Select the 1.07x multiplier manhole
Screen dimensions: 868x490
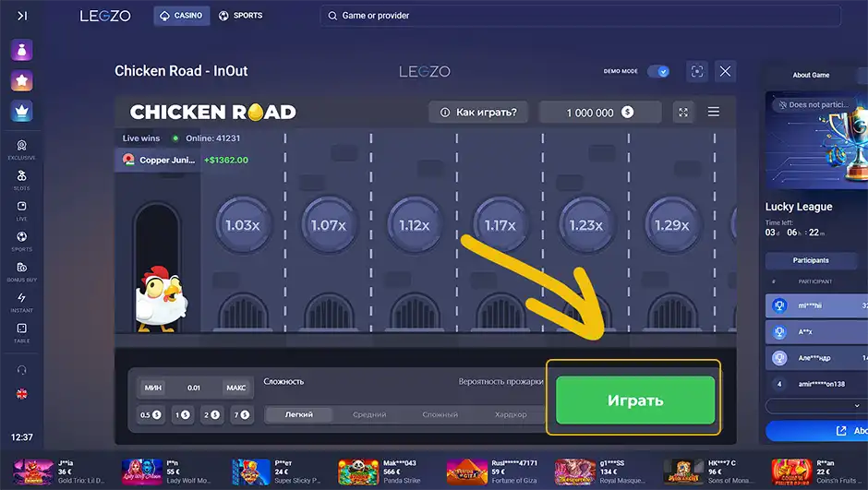329,225
